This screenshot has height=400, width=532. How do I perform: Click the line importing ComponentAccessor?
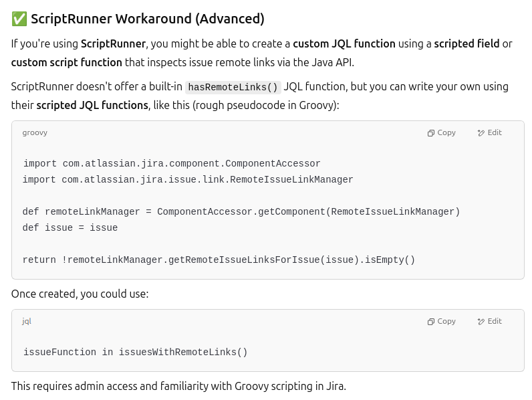point(172,163)
